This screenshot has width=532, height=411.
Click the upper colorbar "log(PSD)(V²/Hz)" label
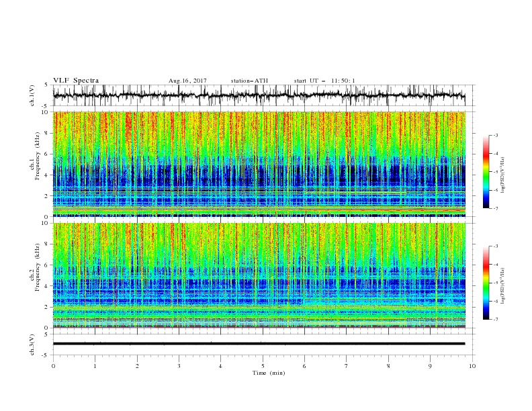tap(502, 175)
